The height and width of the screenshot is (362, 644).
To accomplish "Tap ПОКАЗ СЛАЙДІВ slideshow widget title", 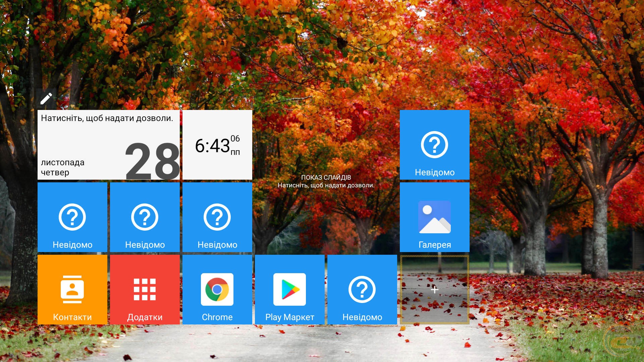I will (326, 177).
